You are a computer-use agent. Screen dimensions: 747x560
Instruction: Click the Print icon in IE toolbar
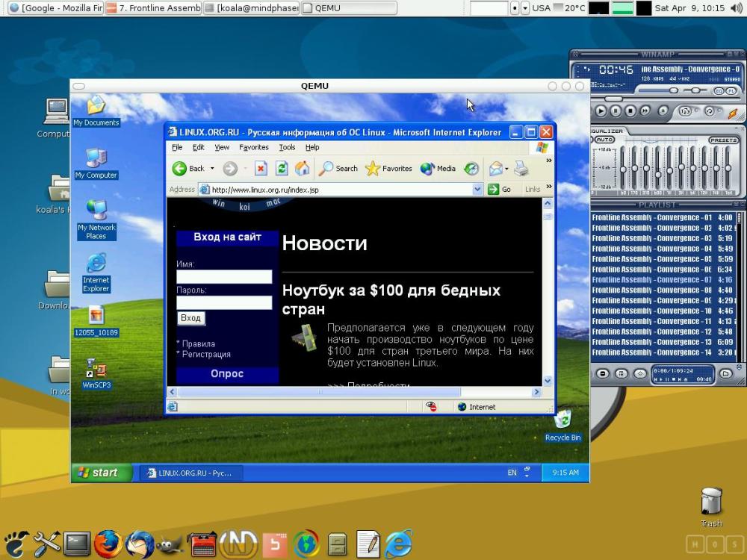[x=521, y=169]
